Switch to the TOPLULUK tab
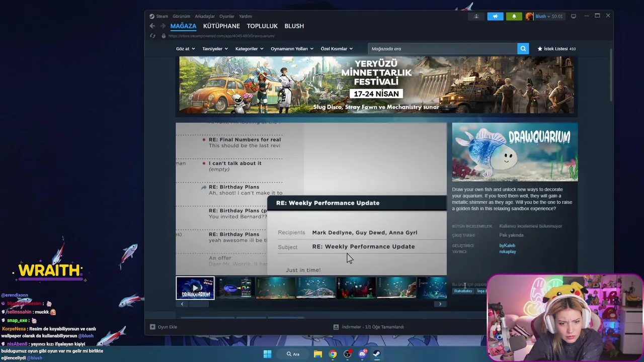Screen dimensions: 644x362 point(262,26)
